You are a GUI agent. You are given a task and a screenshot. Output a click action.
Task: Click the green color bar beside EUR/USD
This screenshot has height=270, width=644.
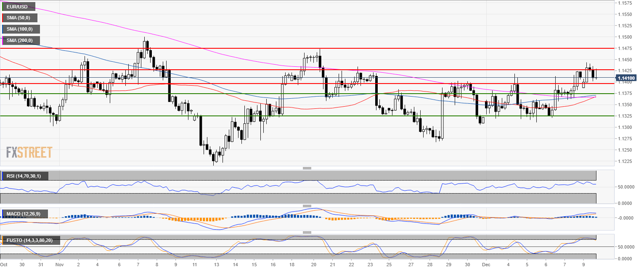point(3,7)
